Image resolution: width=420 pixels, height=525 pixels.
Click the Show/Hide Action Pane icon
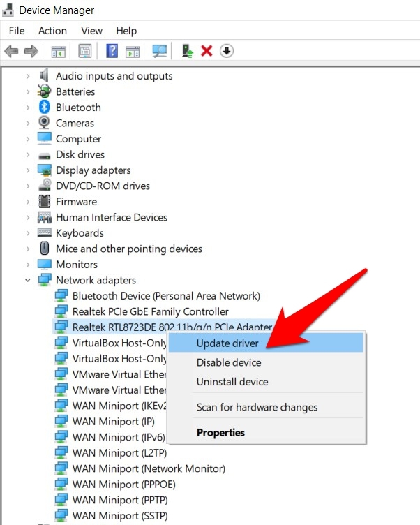click(133, 52)
